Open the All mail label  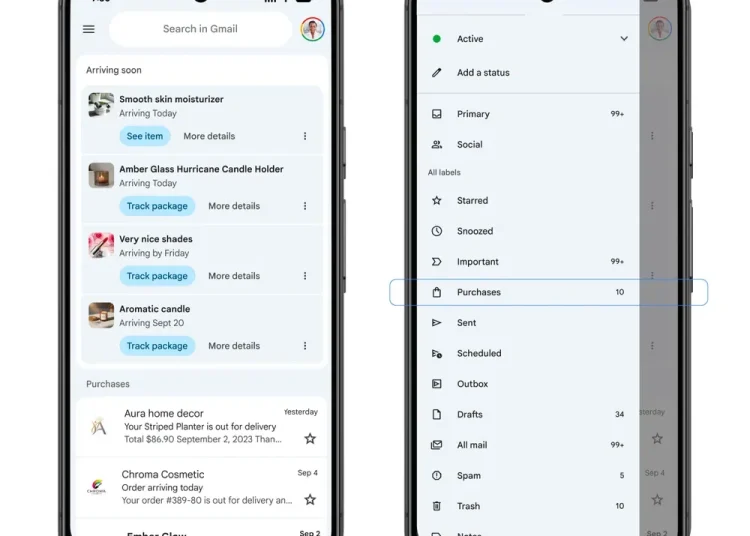click(472, 445)
